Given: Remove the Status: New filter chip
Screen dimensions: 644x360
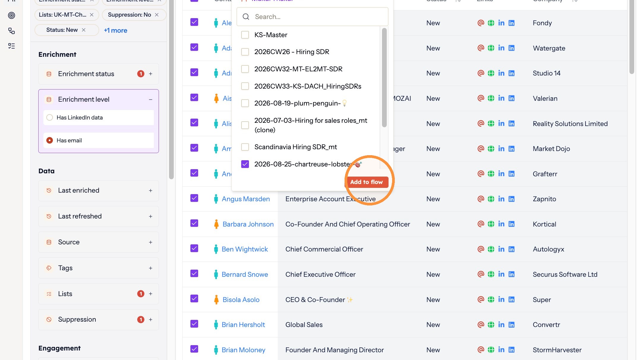Looking at the screenshot, I should click(84, 30).
